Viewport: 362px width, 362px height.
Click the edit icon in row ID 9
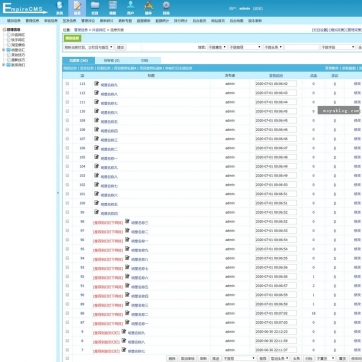pos(124,331)
